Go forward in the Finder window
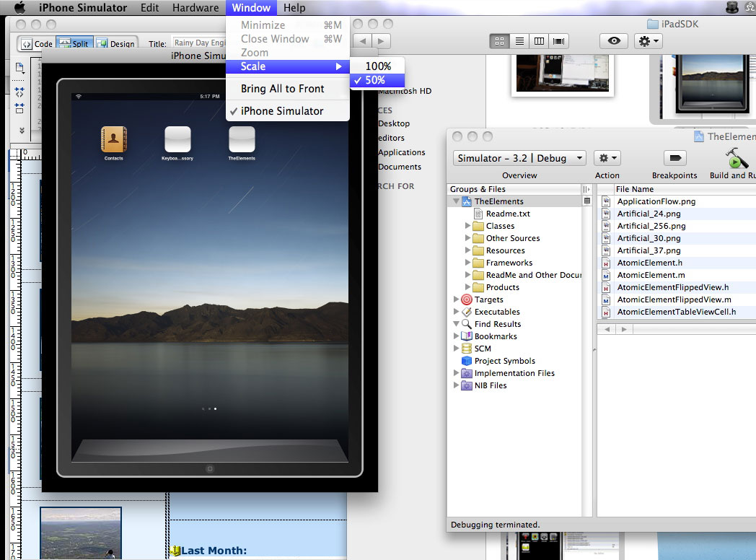Image resolution: width=756 pixels, height=560 pixels. coord(381,41)
